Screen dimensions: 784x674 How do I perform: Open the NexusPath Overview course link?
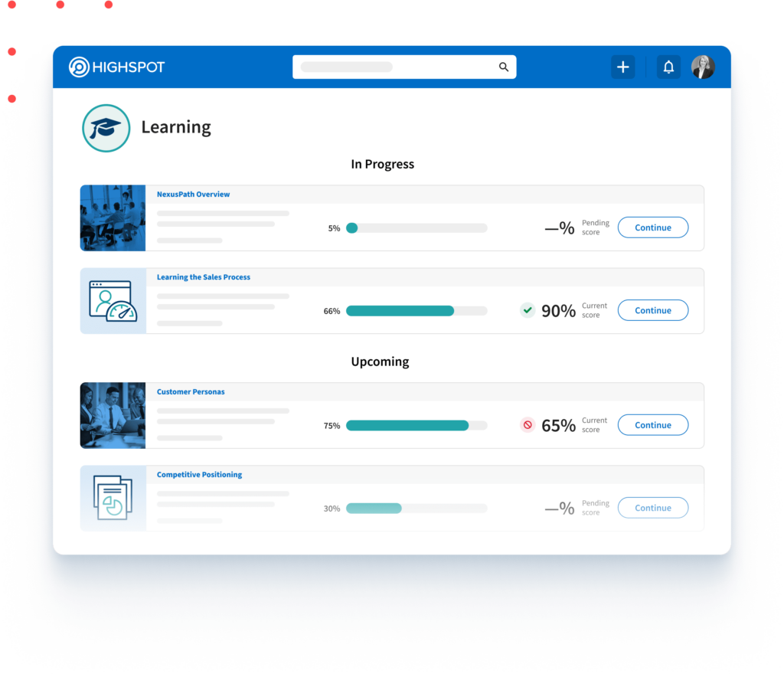point(194,195)
